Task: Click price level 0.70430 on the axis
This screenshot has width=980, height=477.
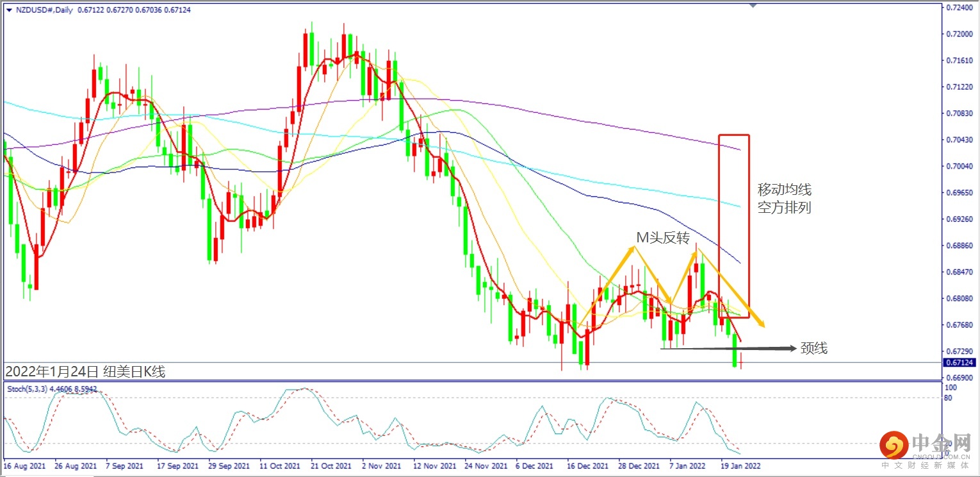Action: click(x=959, y=140)
